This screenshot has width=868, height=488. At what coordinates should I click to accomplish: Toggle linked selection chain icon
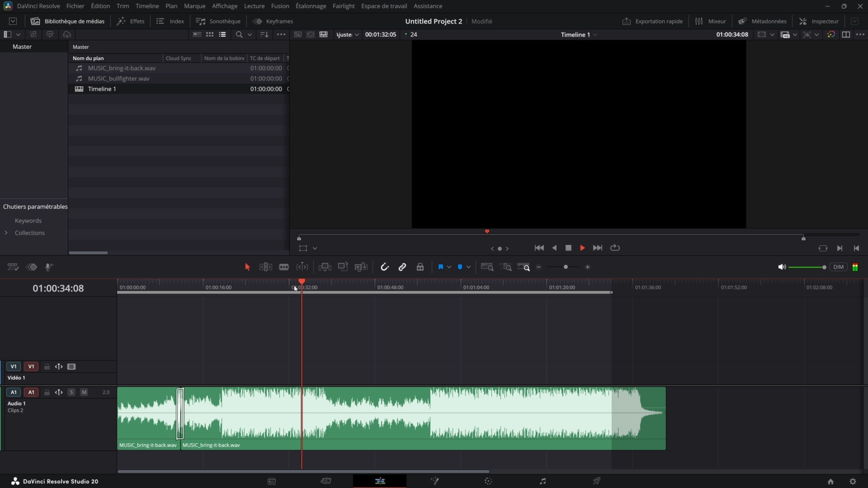402,267
